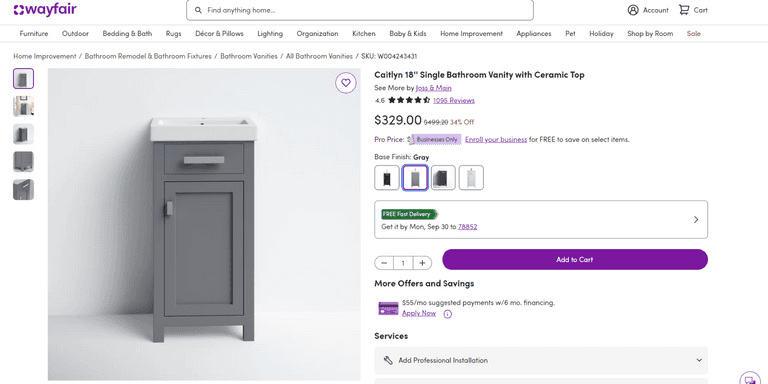Choose the dark gray finish swatch
This screenshot has width=768, height=384.
click(443, 177)
